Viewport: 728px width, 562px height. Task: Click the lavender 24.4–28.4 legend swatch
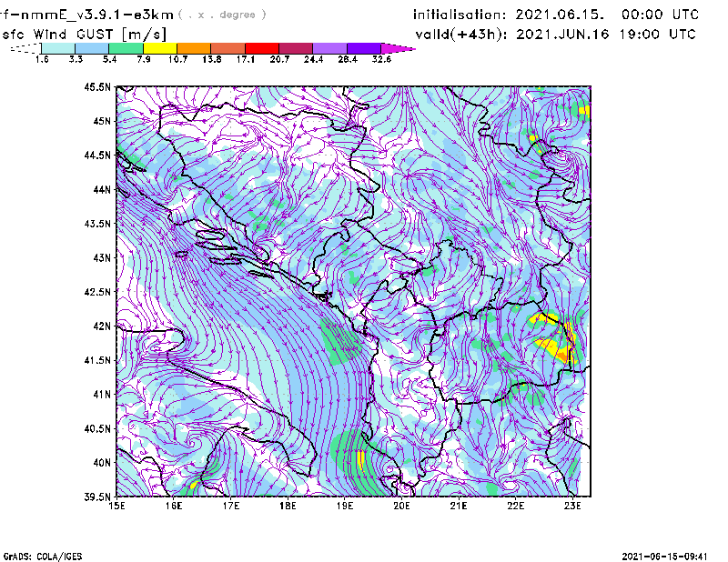[x=329, y=48]
